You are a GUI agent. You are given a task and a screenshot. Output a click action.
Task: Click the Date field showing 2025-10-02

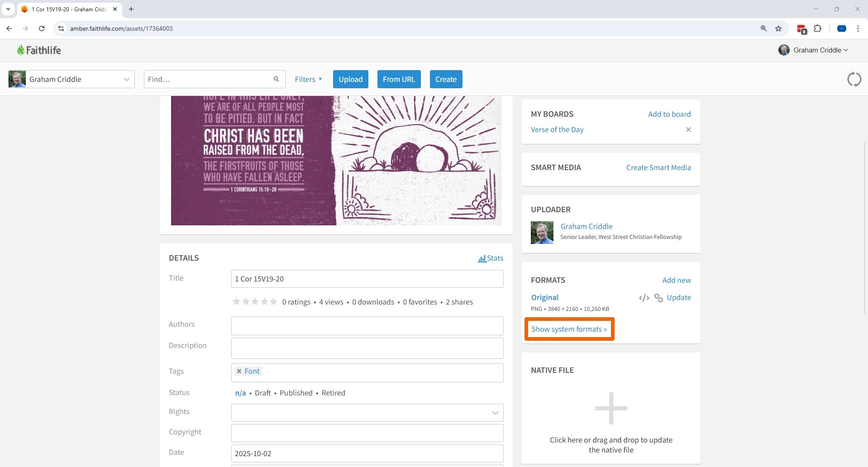367,453
